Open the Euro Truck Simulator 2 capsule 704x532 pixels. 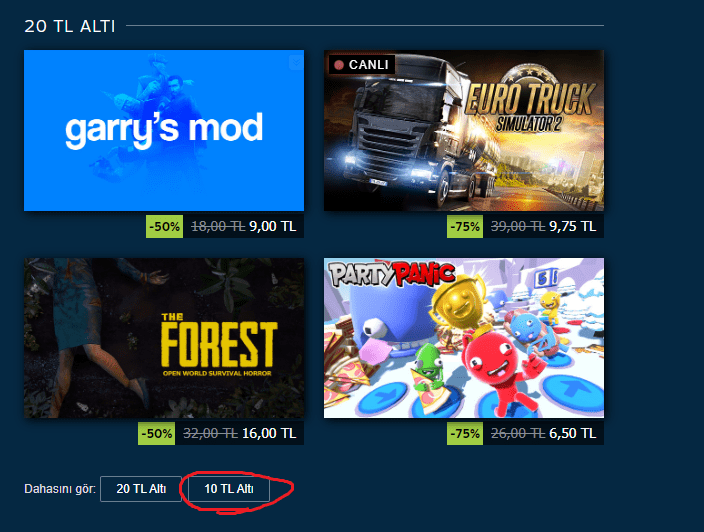coord(464,130)
